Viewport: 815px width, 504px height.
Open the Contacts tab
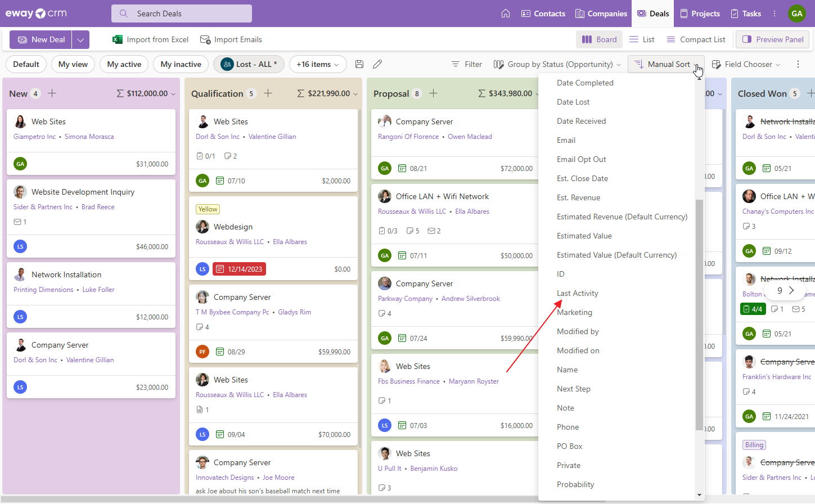543,13
